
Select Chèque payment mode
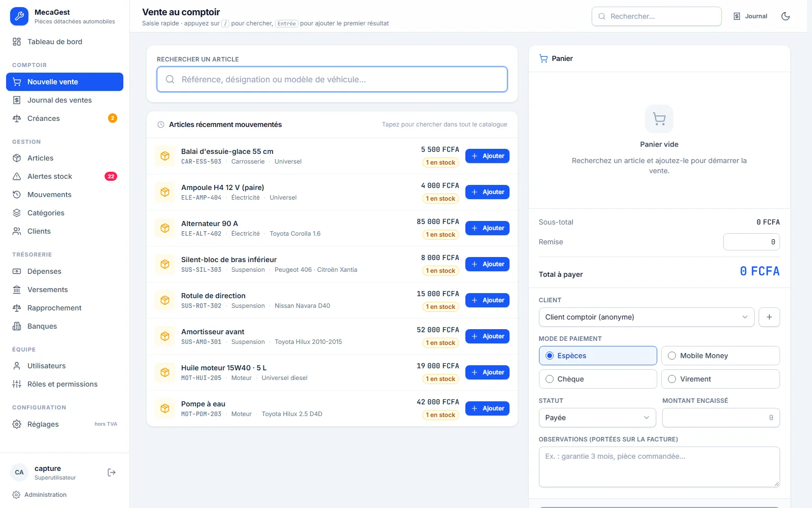598,379
